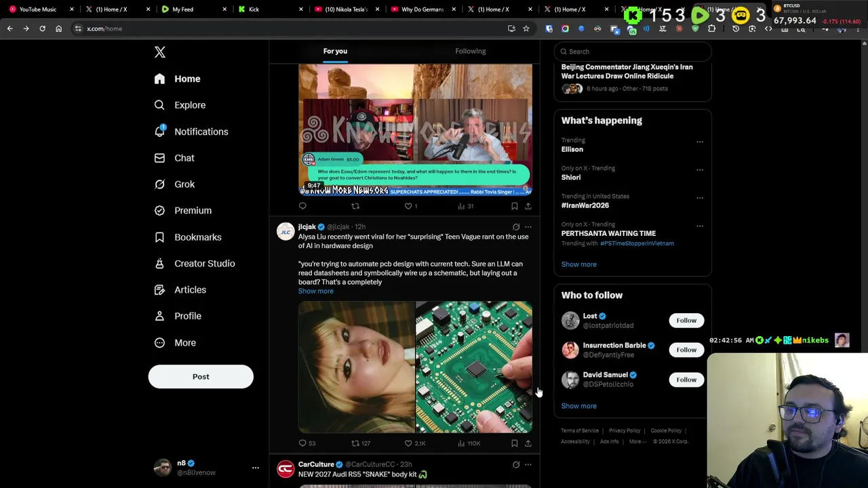Open more options for Ellison trend
868x488 pixels.
pos(700,142)
